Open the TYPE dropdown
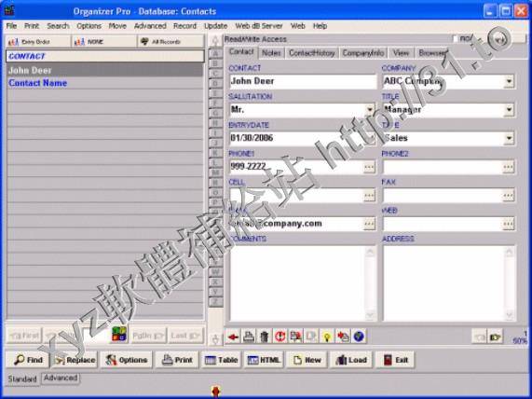This screenshot has width=532, height=399. coord(509,139)
